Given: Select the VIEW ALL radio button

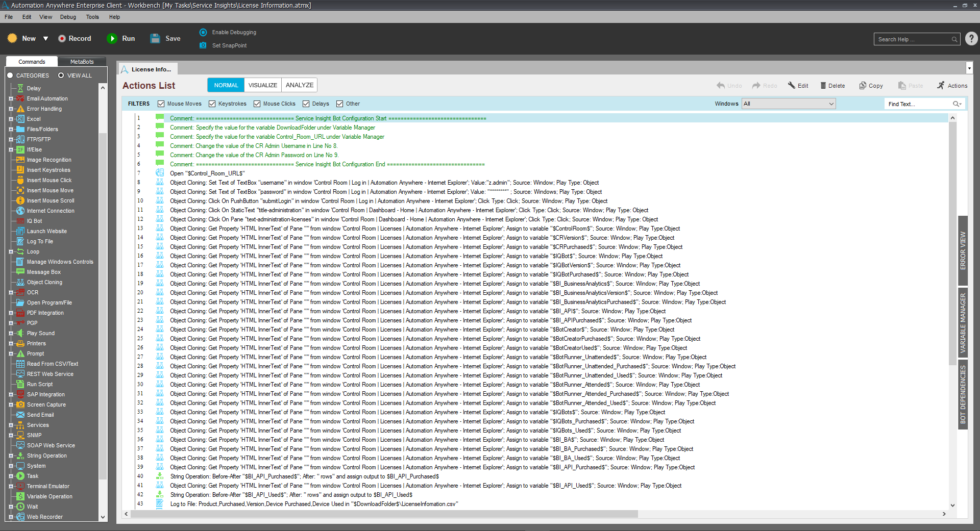Looking at the screenshot, I should click(x=61, y=75).
